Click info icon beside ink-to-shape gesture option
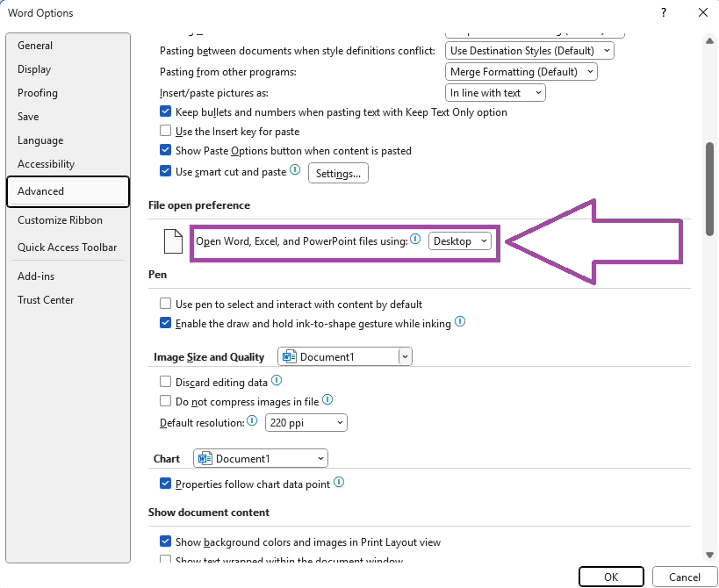This screenshot has height=588, width=719. pyautogui.click(x=460, y=322)
